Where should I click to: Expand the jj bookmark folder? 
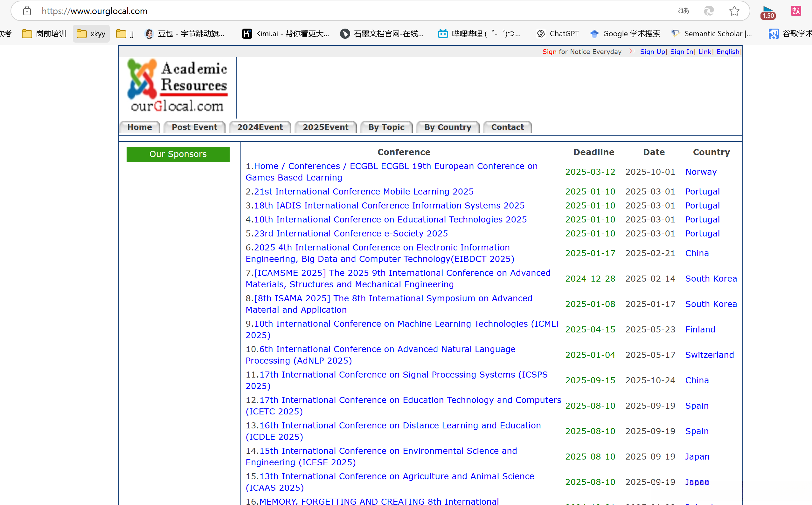125,34
